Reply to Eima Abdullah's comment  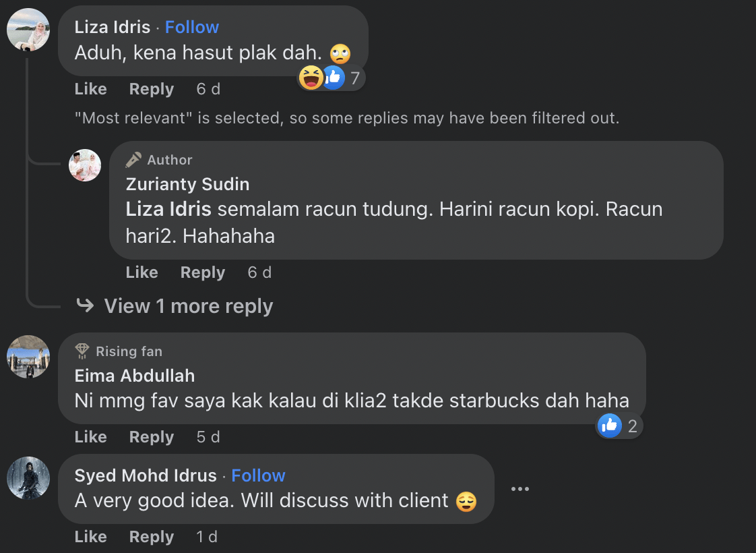(x=152, y=437)
